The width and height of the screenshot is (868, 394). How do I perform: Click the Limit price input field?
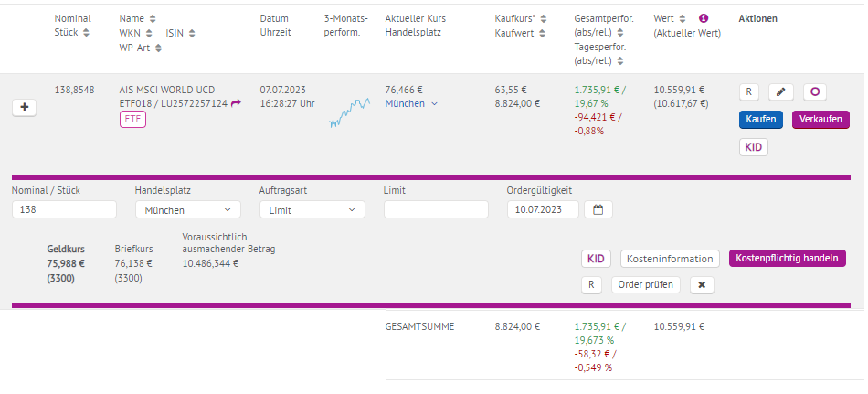click(436, 209)
